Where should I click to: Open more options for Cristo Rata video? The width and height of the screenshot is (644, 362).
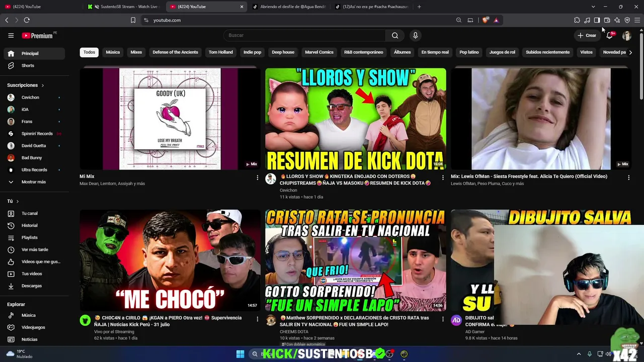pos(443,319)
